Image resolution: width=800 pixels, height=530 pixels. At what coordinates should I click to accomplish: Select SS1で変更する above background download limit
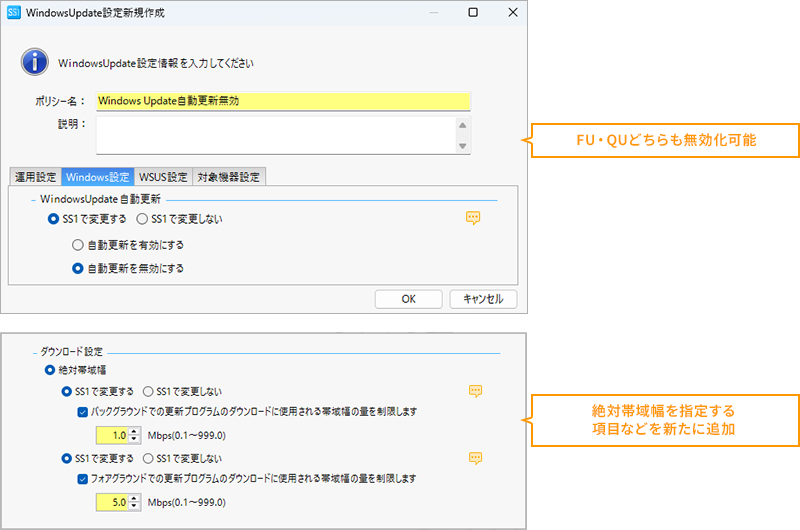[97, 391]
